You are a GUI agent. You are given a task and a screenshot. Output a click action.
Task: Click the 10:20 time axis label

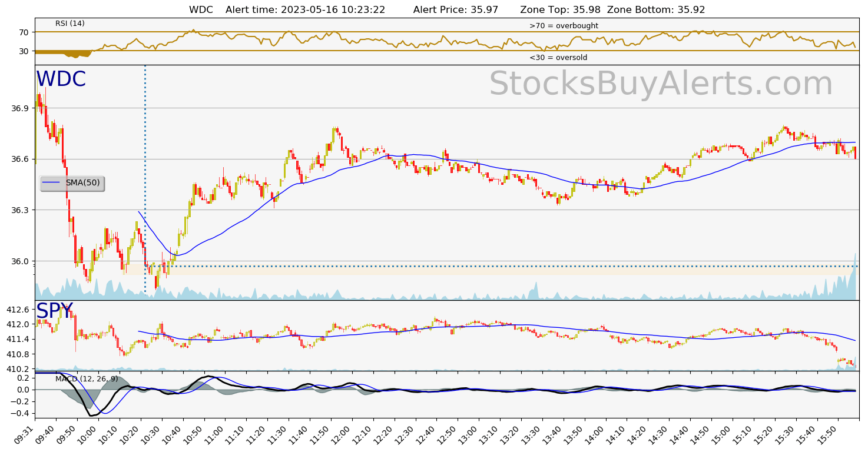(131, 436)
